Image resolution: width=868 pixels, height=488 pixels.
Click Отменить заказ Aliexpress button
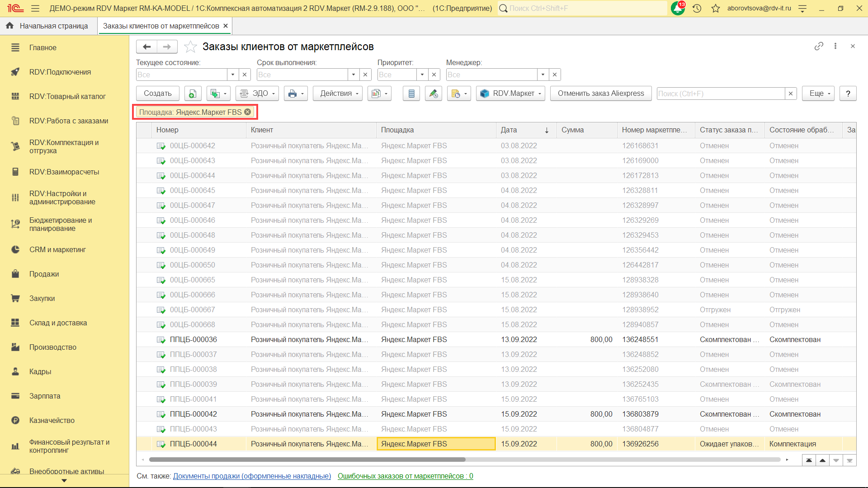(600, 94)
